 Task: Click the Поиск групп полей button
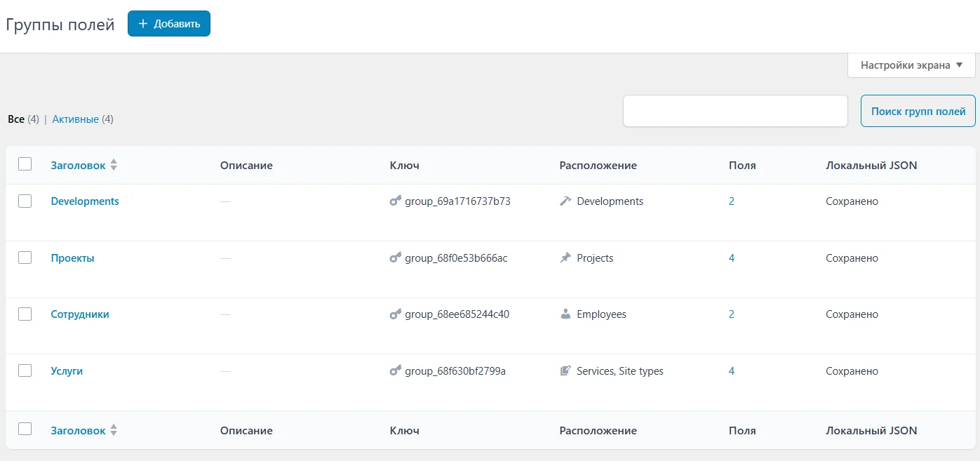(918, 111)
